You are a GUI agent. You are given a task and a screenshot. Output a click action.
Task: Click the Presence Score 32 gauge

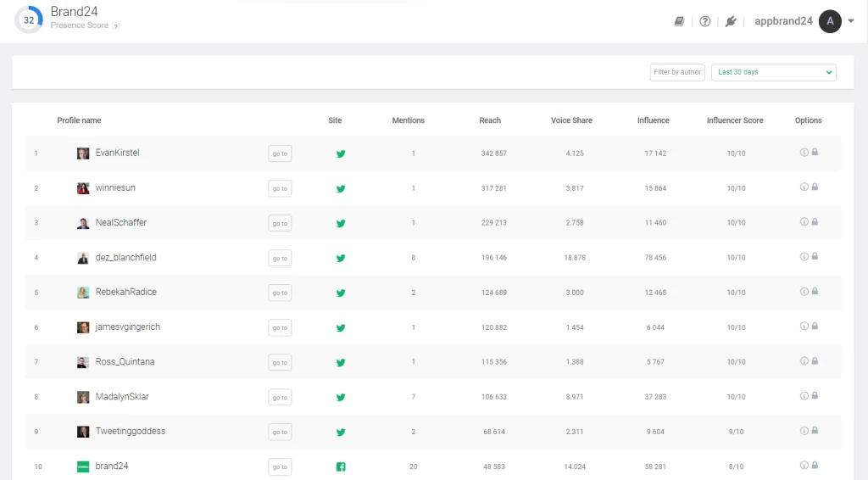tap(29, 20)
